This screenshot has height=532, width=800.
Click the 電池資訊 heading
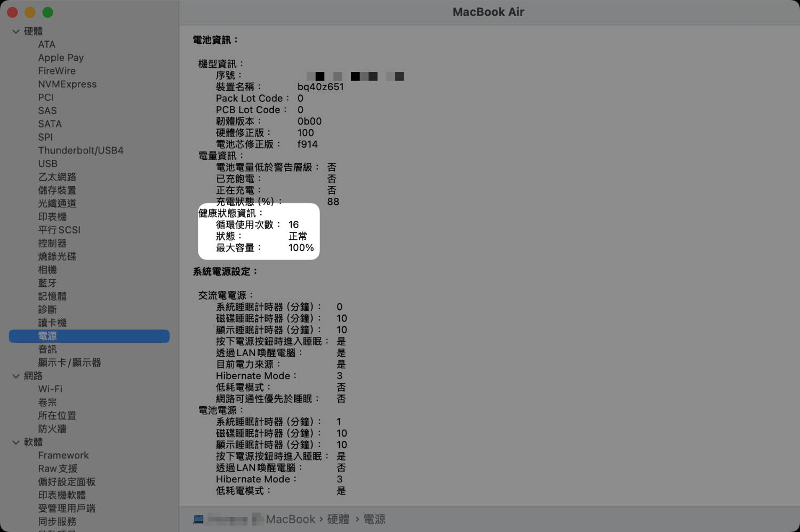point(215,40)
